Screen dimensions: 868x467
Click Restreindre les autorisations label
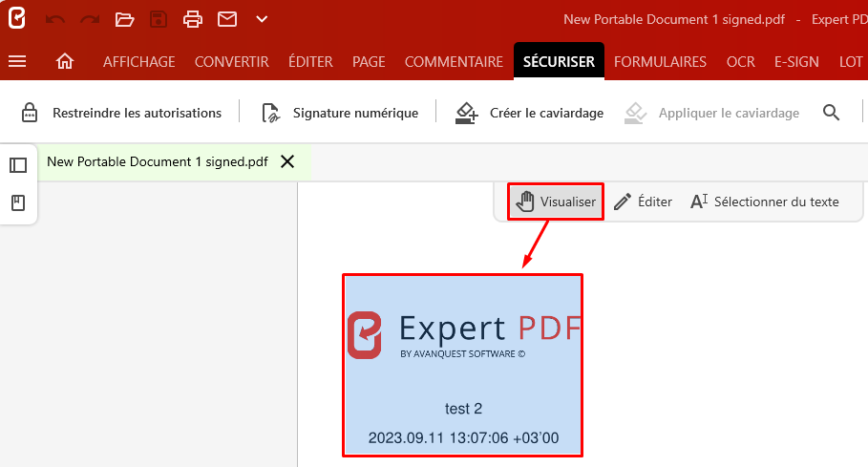click(138, 113)
